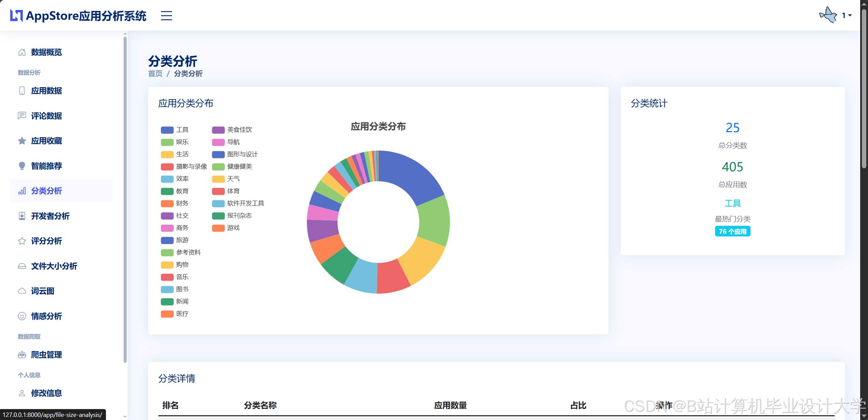
Task: Click the bird avatar in top right
Action: [828, 15]
